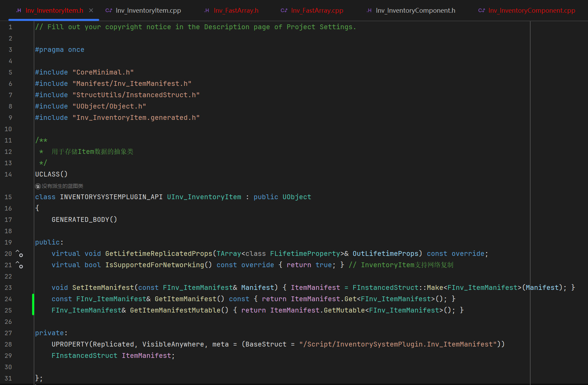Screen dimensions: 588x385
Task: Go to the Inv_InventoryComponent.h tab
Action: tap(411, 10)
